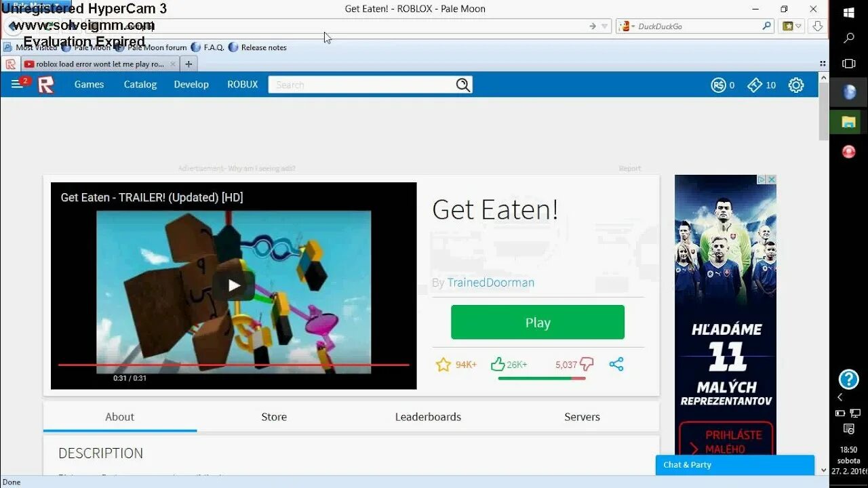868x488 pixels.
Task: Open the Roblox hamburger navigation menu
Action: tap(17, 84)
